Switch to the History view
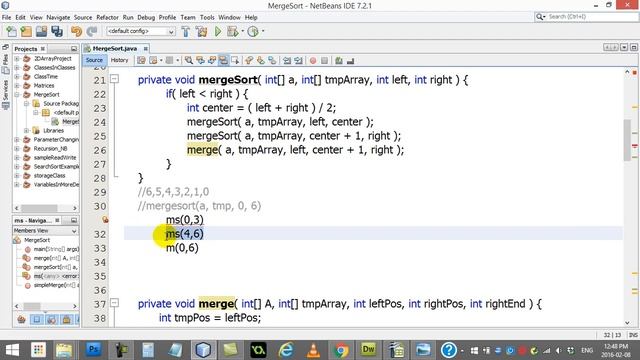The width and height of the screenshot is (640, 360). (x=119, y=60)
